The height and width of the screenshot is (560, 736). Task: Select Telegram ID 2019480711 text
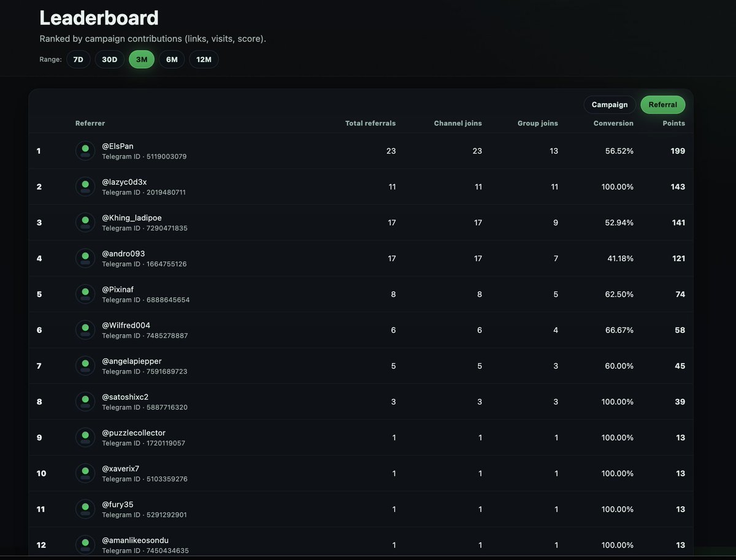(x=144, y=193)
